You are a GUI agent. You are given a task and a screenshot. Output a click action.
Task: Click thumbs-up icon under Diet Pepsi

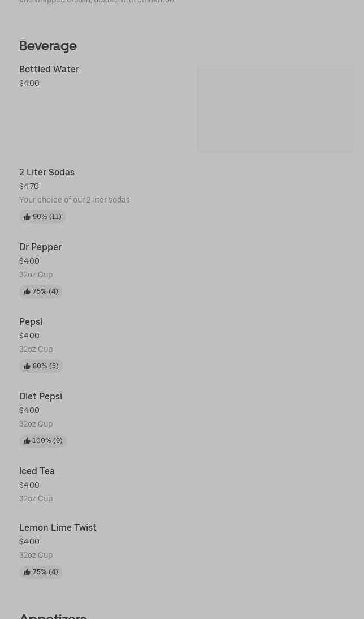click(x=27, y=441)
